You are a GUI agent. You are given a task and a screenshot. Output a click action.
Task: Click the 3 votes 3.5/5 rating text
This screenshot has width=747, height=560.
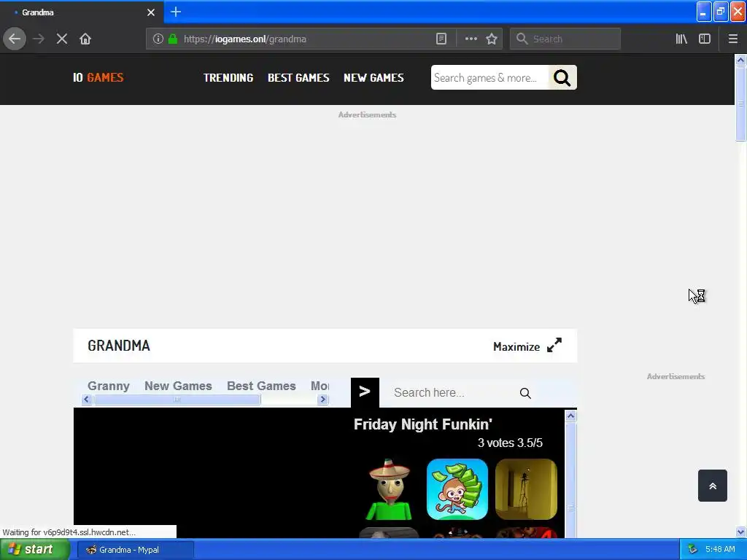click(510, 443)
